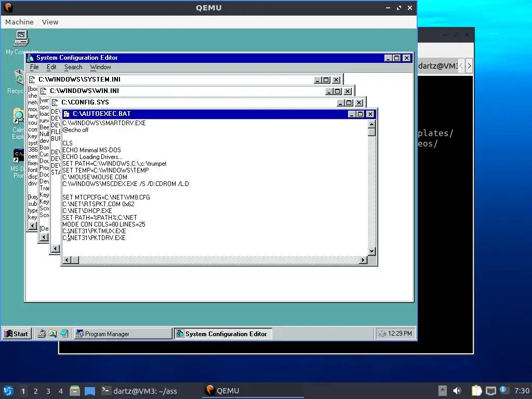This screenshot has height=399, width=532.
Task: Click the third quick-launch icon beside Program Manager
Action: pos(64,334)
